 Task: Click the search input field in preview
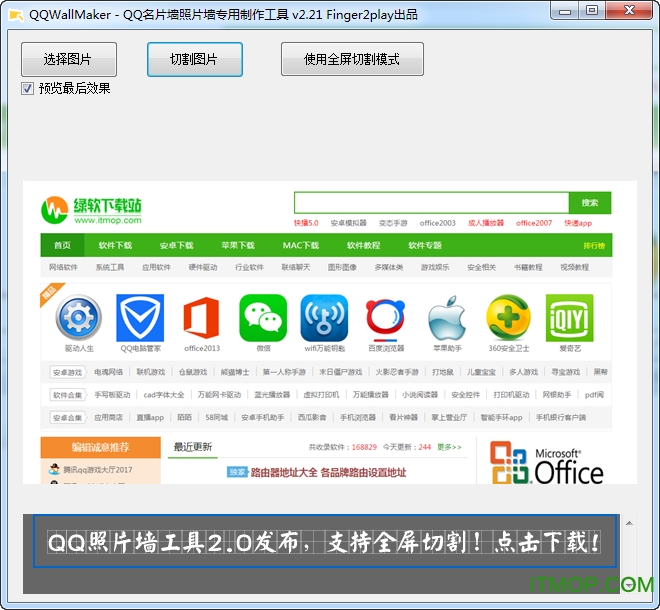click(431, 203)
